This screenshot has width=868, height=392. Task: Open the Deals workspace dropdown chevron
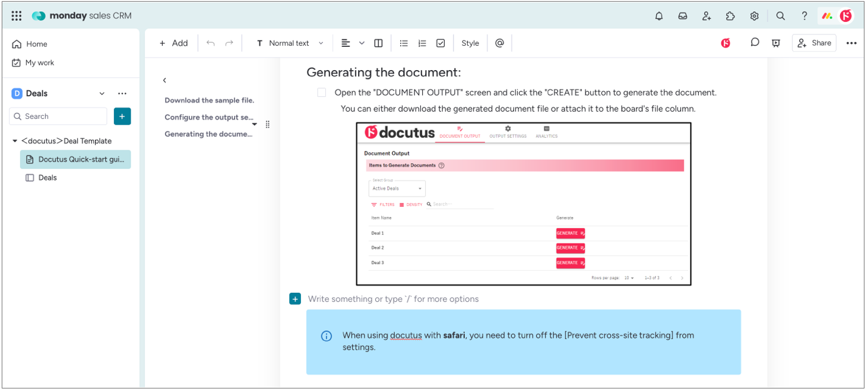[102, 94]
